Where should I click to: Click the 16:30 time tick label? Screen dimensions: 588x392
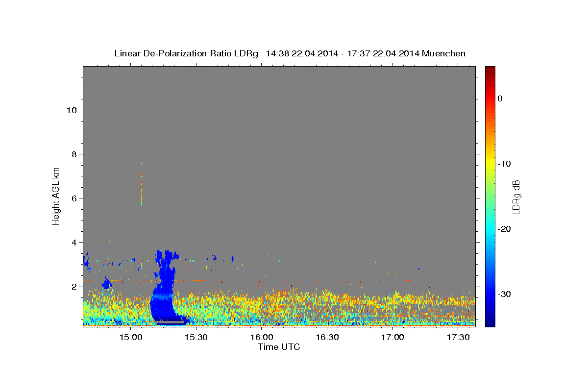(x=327, y=338)
